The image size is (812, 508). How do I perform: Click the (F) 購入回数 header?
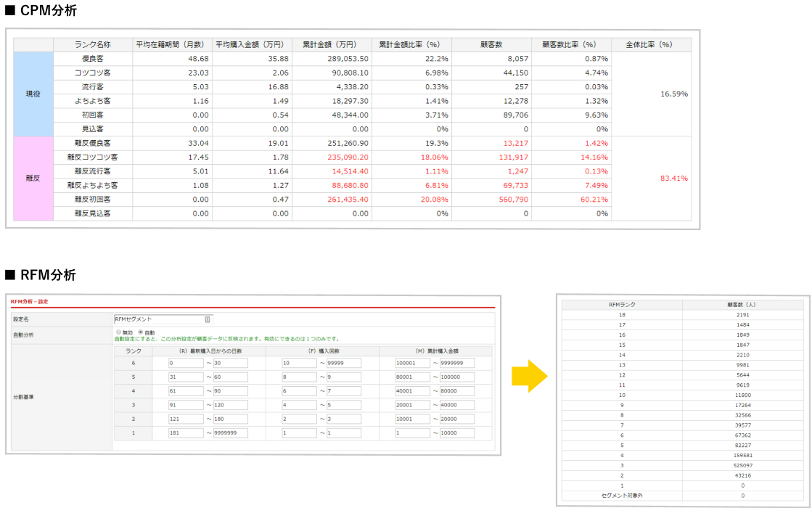323,351
